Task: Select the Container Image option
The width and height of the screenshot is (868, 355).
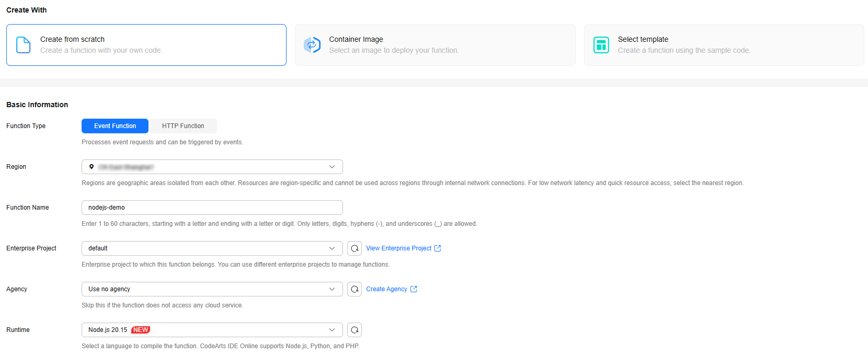Action: coord(435,45)
